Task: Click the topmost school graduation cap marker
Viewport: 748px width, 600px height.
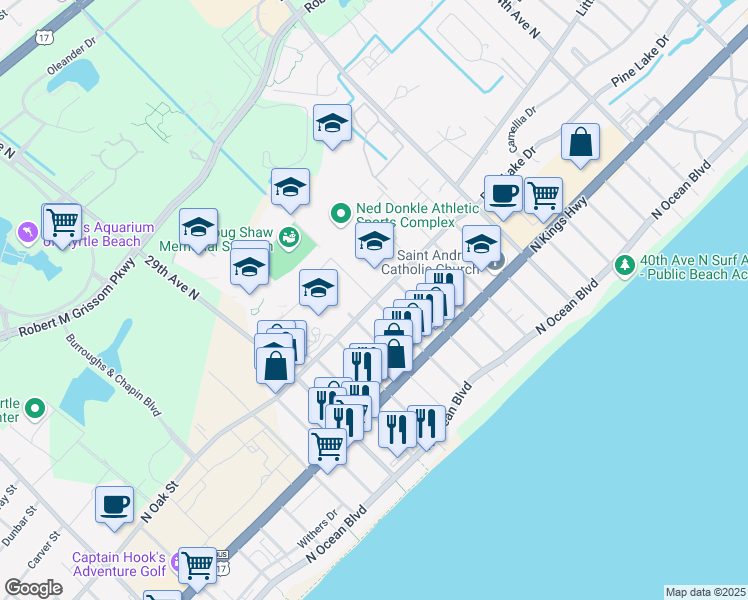Action: 332,124
